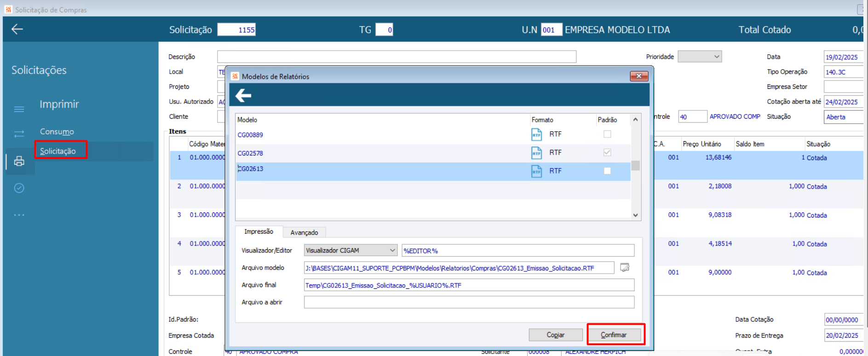The image size is (868, 356).
Task: Click the Tipo Operação field
Action: coord(843,72)
